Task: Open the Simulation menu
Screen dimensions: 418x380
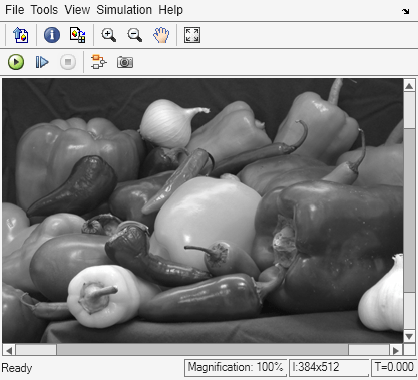Action: pyautogui.click(x=124, y=10)
